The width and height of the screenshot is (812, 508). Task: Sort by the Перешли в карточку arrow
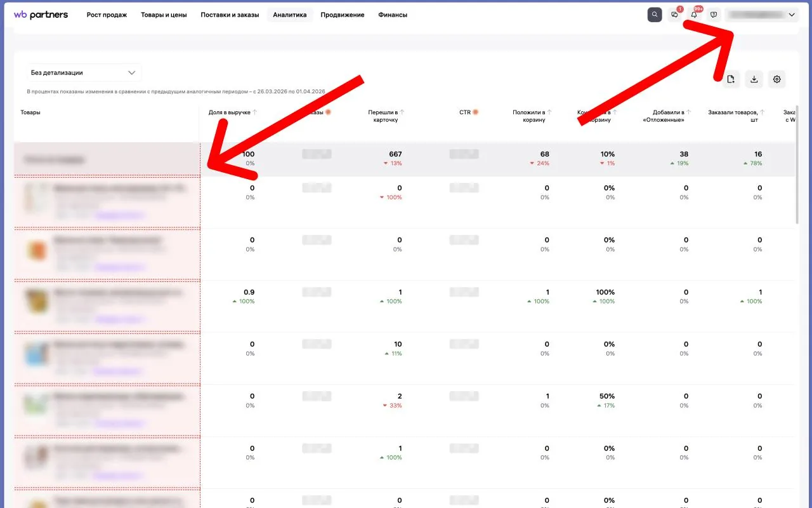coord(402,112)
